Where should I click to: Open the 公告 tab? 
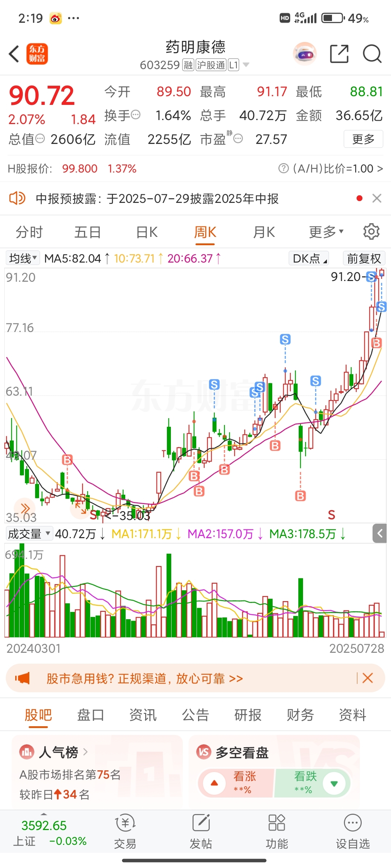(x=195, y=715)
